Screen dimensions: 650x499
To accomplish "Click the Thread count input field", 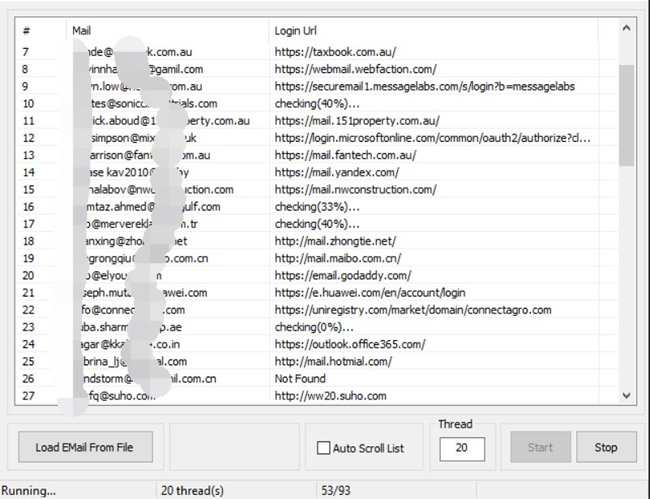I will [462, 448].
